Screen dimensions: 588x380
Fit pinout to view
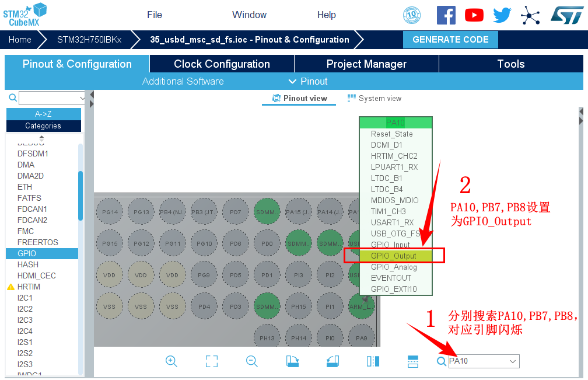click(x=212, y=361)
